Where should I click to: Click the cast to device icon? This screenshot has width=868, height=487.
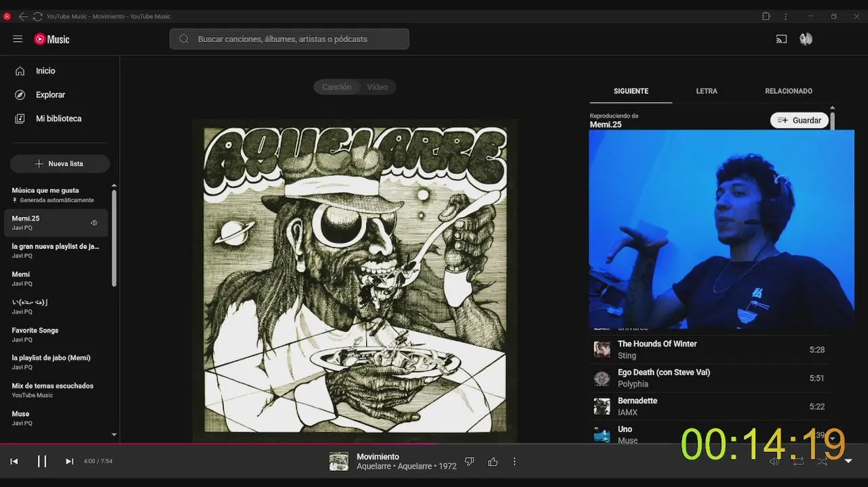[781, 39]
